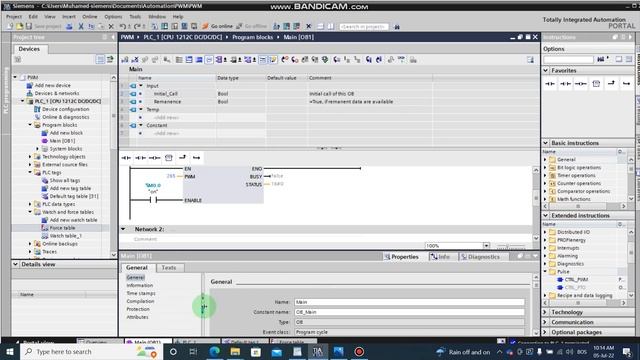The image size is (640, 360).
Task: Click Force table icon in project tree
Action: pos(45,228)
